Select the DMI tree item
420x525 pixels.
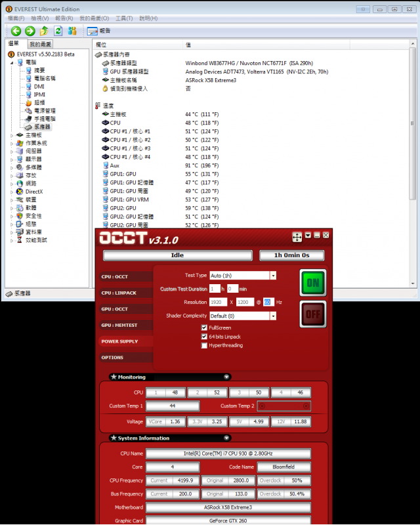39,87
